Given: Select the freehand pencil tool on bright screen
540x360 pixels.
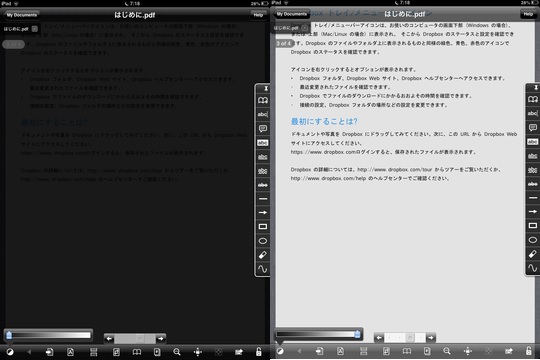Looking at the screenshot, I should tap(533, 268).
